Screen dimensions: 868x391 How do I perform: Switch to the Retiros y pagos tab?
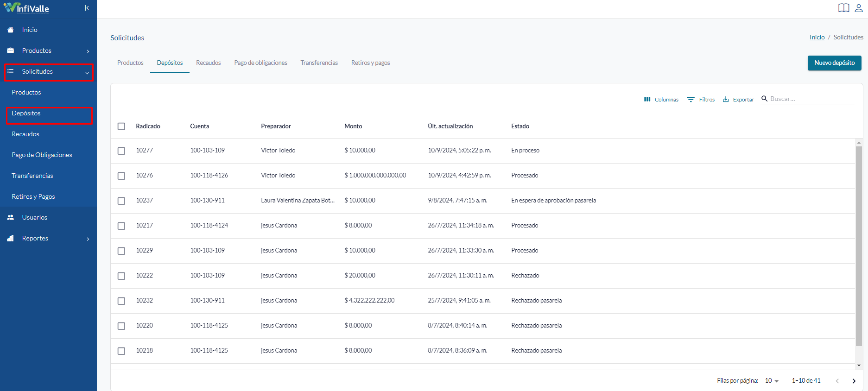(x=370, y=63)
